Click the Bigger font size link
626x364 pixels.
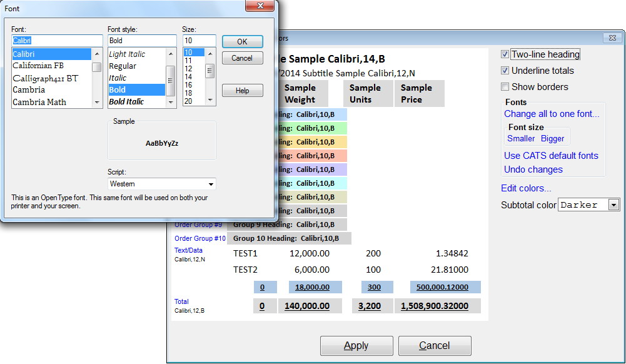(553, 138)
